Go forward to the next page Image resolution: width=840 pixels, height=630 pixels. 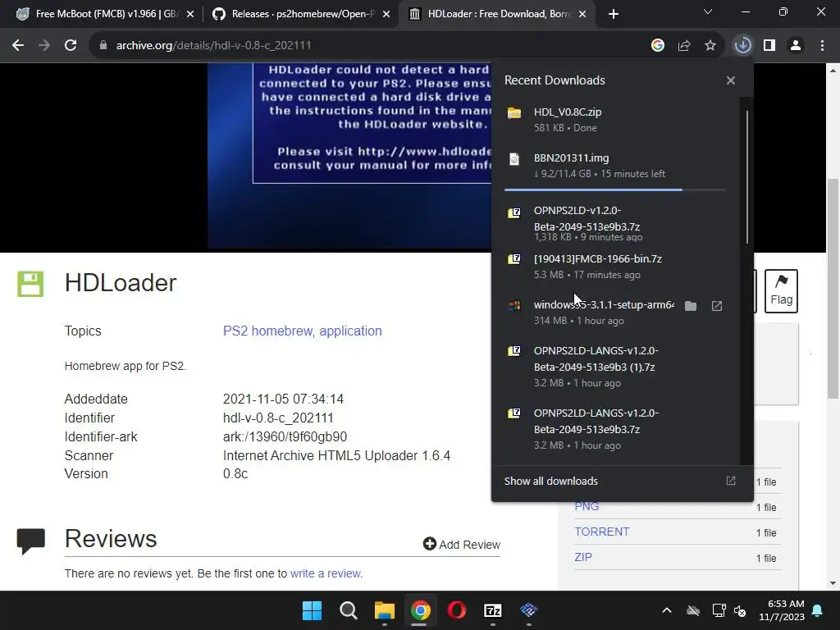pos(44,46)
